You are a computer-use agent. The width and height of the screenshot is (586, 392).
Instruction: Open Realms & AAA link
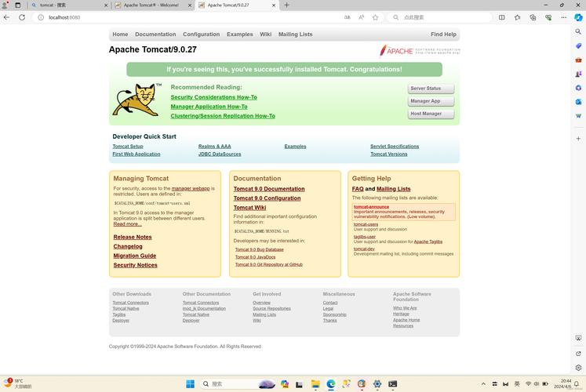tap(214, 147)
